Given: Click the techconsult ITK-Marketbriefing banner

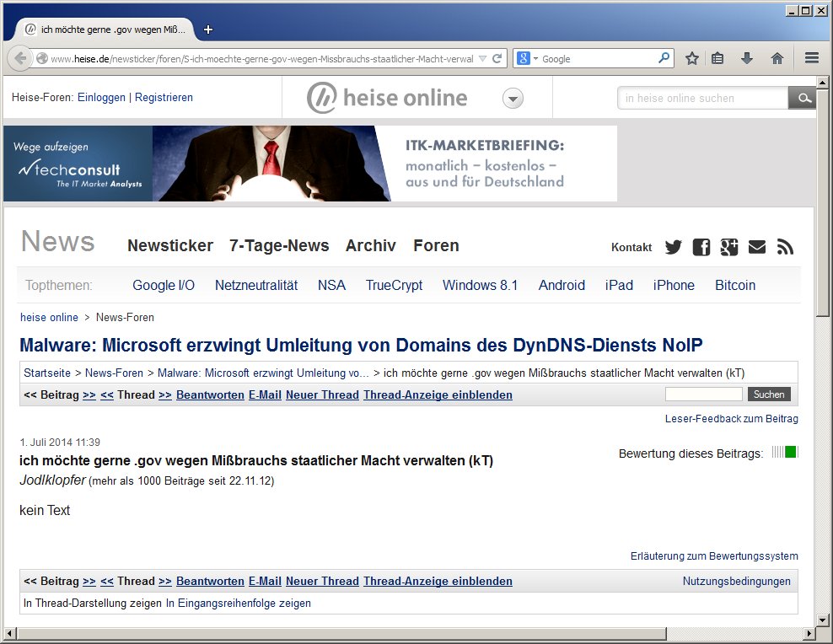Looking at the screenshot, I should 310,164.
